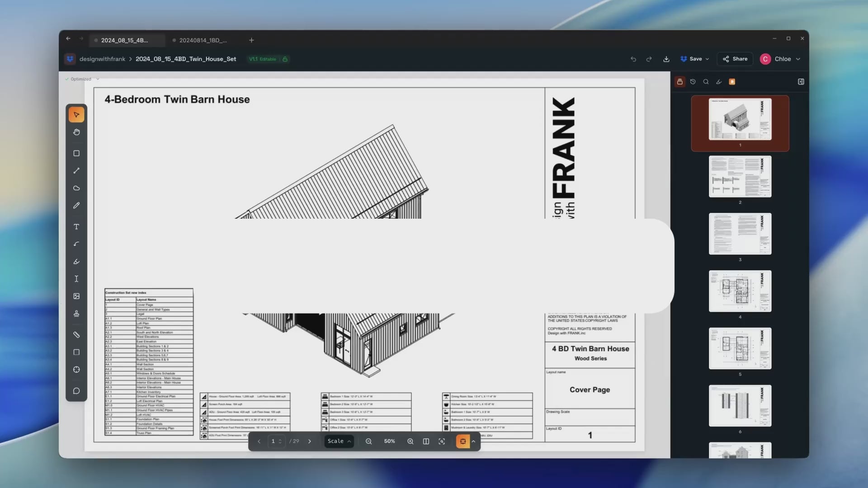Image resolution: width=868 pixels, height=488 pixels.
Task: Choose the rectangle shape tool
Action: [x=76, y=154]
